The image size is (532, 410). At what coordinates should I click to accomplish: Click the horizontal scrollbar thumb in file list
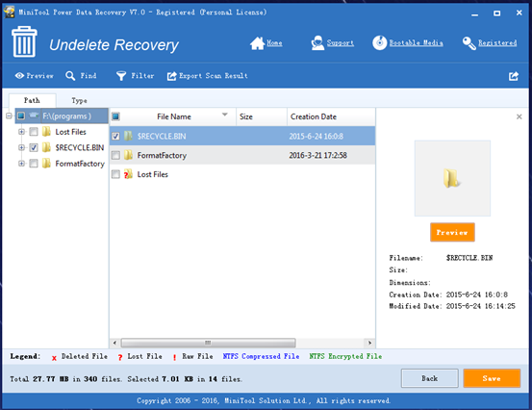(x=208, y=343)
